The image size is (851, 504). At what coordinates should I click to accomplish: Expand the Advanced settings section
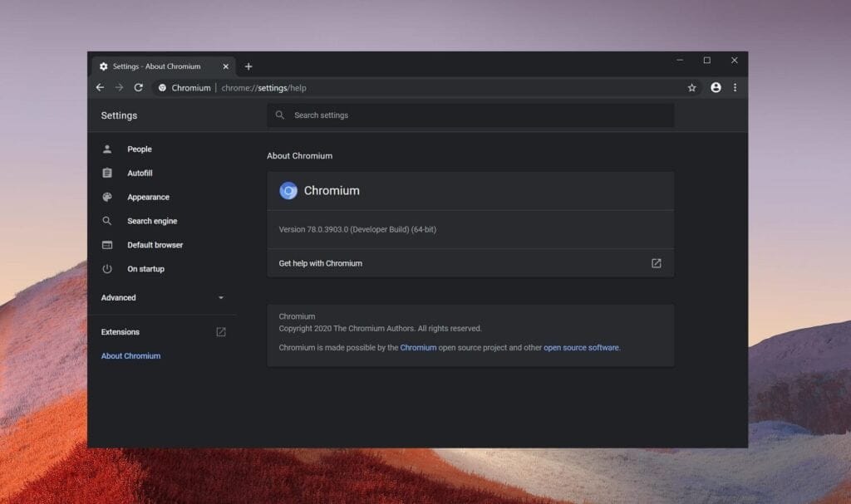tap(163, 298)
